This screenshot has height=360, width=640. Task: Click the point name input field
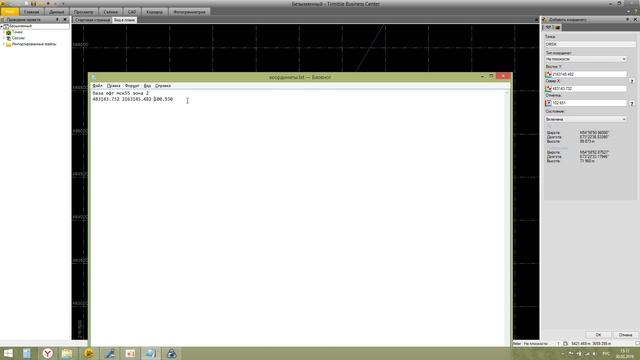[590, 44]
